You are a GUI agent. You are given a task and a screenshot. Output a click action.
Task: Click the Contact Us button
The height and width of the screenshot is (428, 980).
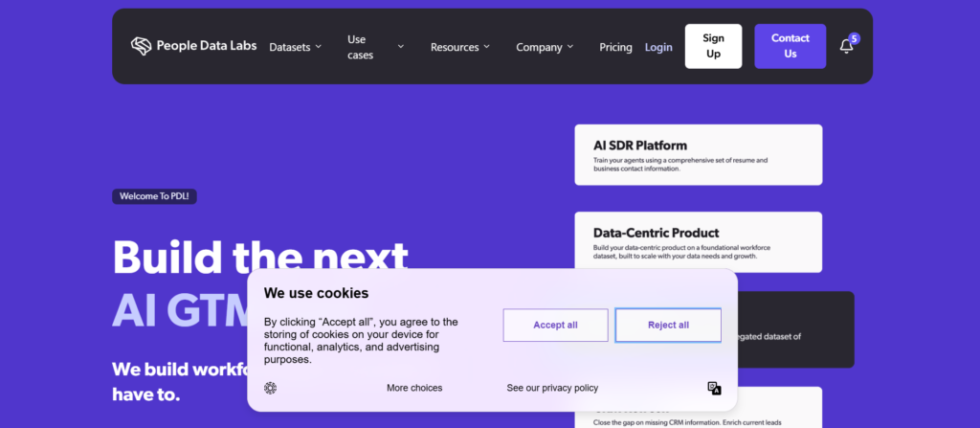click(x=790, y=46)
